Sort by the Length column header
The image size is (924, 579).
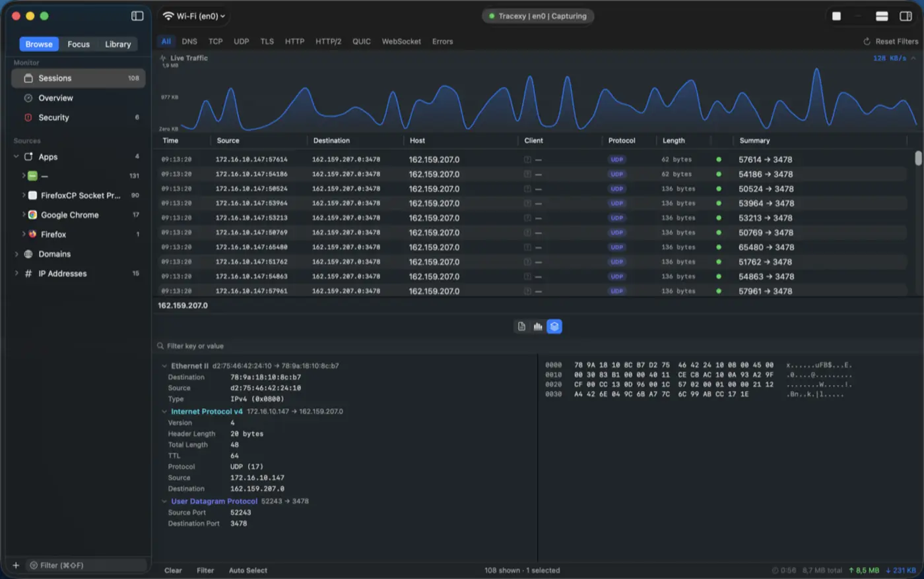(x=674, y=140)
